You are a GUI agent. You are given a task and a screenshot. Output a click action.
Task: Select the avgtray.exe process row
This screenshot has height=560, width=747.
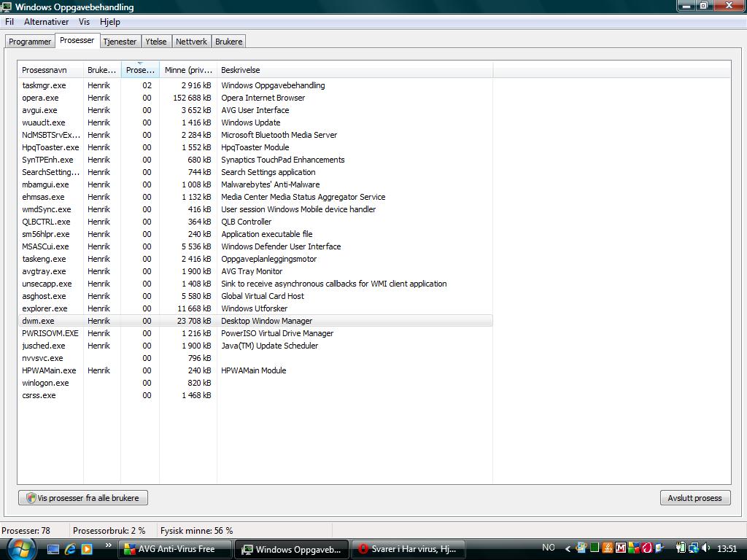tap(255, 271)
